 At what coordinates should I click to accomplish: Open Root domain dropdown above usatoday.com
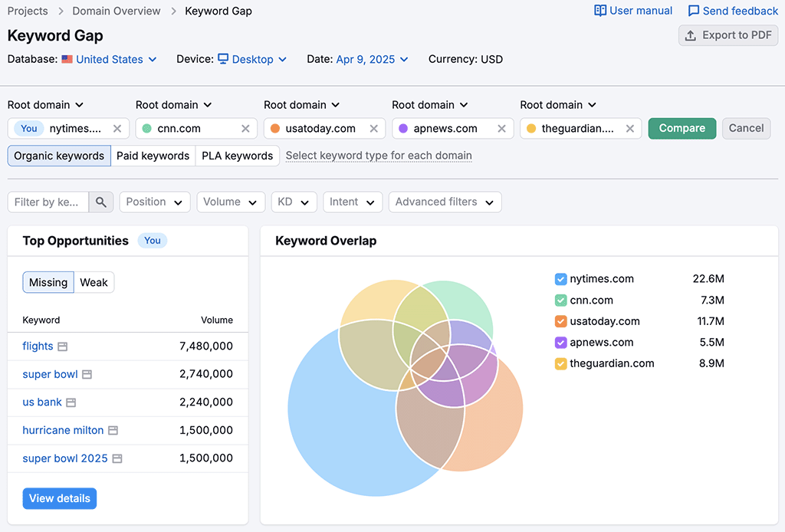point(302,105)
